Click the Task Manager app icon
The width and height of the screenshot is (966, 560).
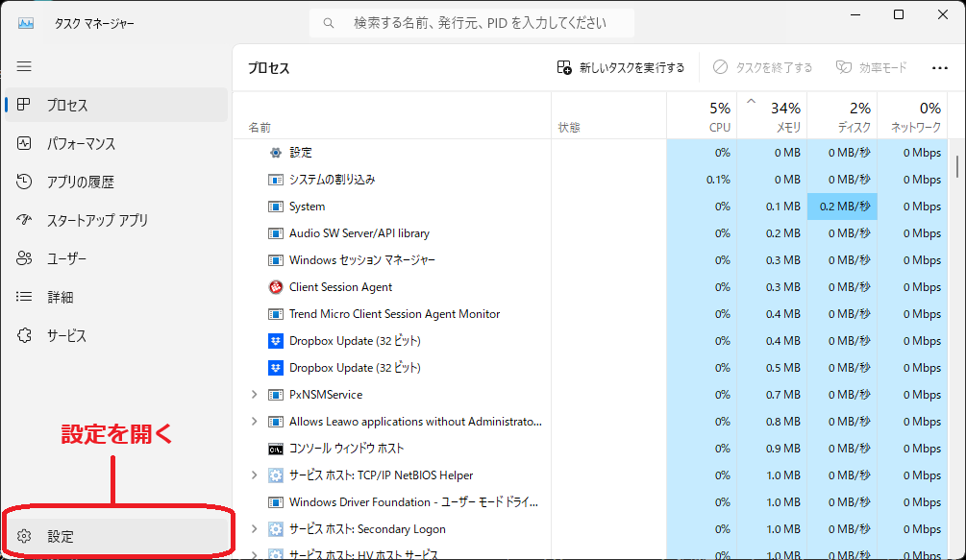point(24,21)
